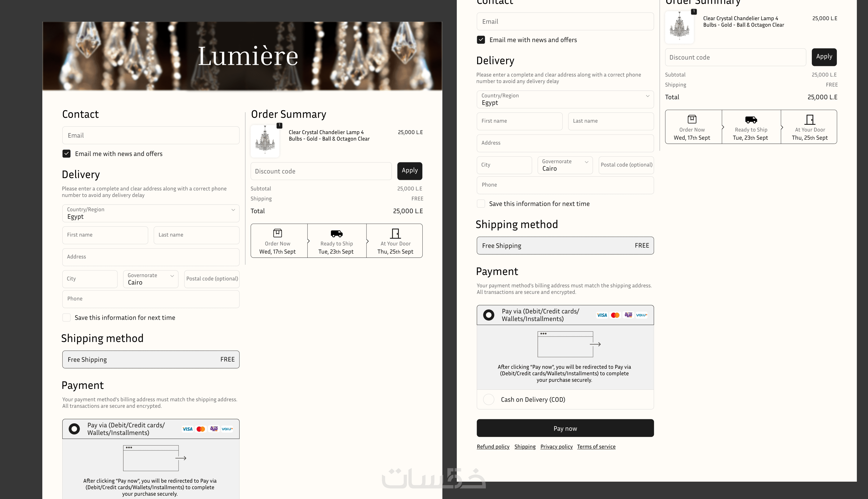The image size is (868, 499).
Task: Click left Apply discount button
Action: click(x=410, y=171)
